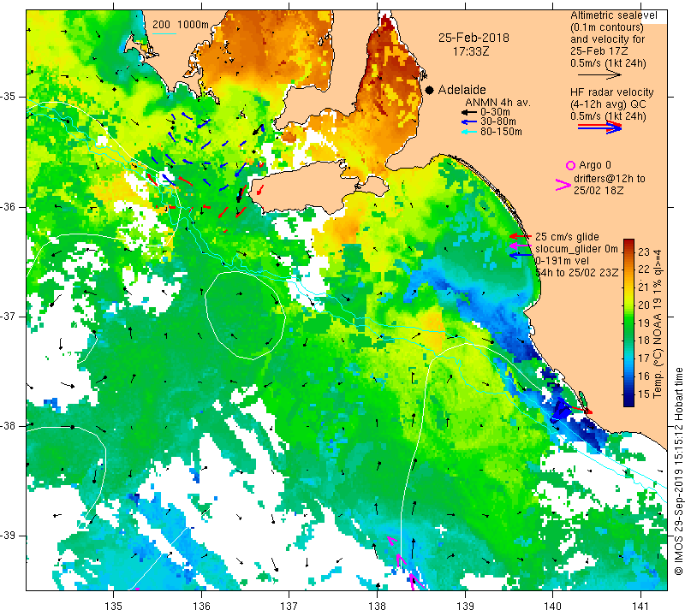The height and width of the screenshot is (616, 685).
Task: Click the dark blue 15° band on colorbar
Action: coord(628,395)
